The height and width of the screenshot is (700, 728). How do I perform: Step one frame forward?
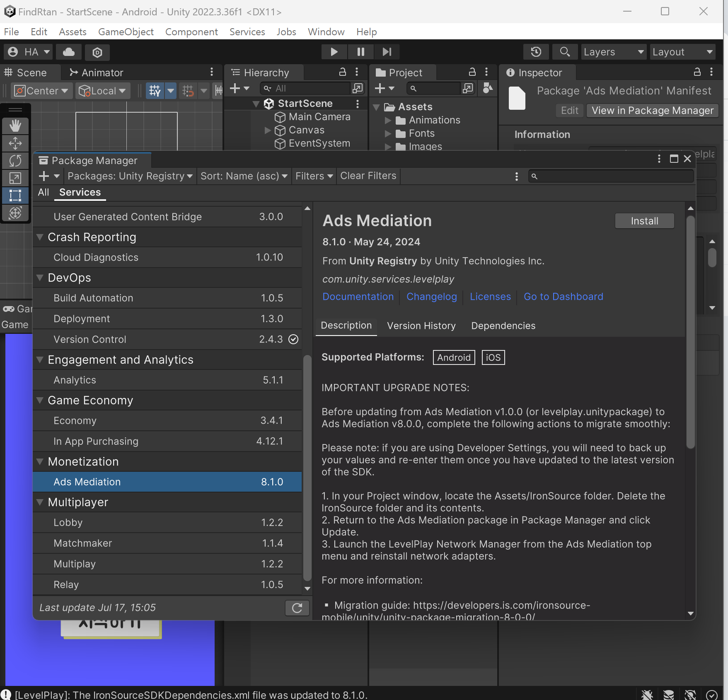(x=387, y=52)
